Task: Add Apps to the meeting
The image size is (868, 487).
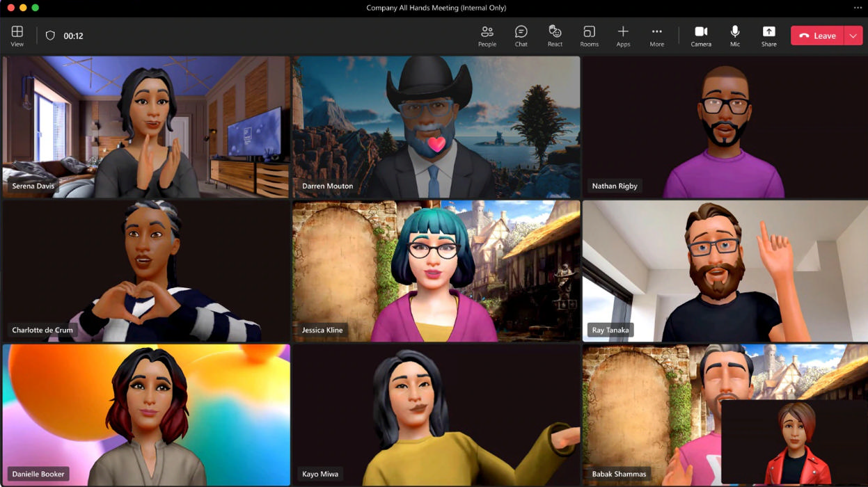Action: (x=623, y=36)
